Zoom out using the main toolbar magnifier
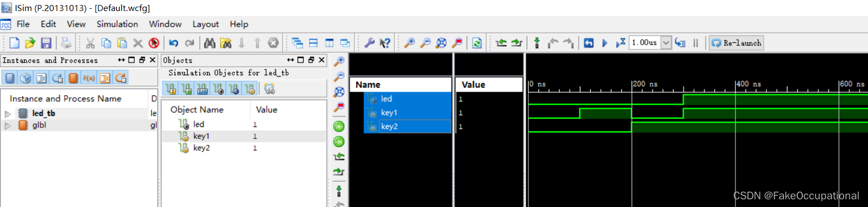 (426, 43)
